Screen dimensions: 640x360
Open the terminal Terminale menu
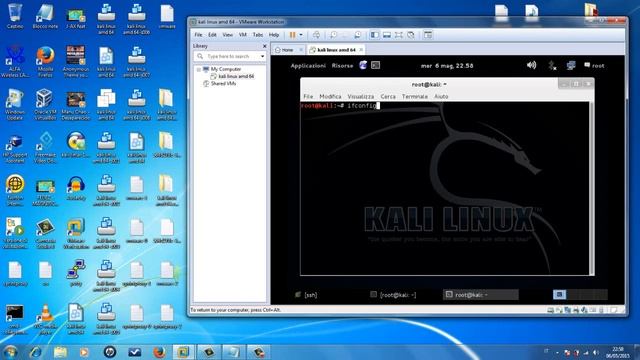click(x=415, y=97)
